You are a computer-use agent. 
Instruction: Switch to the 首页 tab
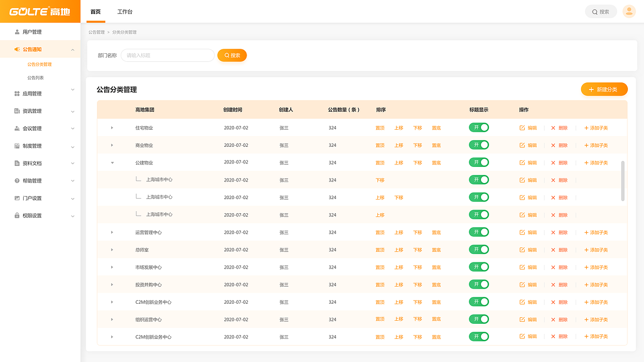point(96,12)
